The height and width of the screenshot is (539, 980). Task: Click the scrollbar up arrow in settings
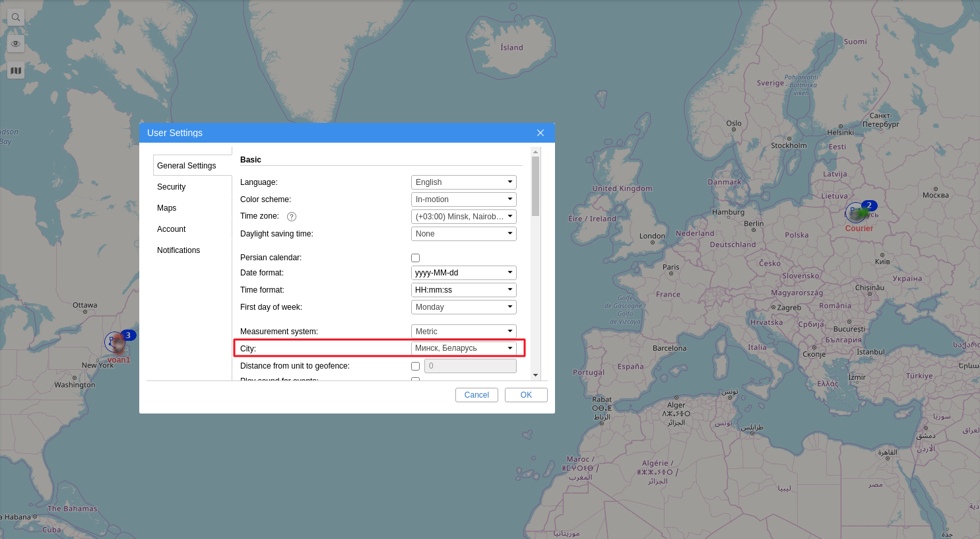click(x=535, y=152)
